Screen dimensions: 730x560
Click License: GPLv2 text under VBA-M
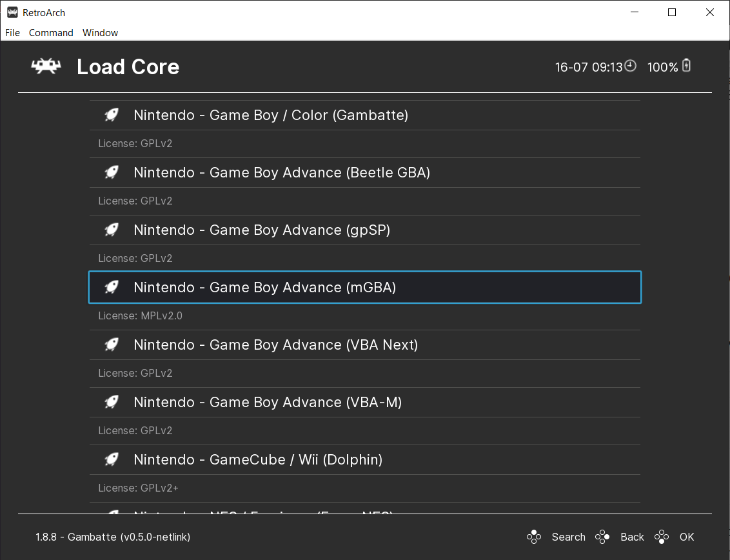pos(135,430)
